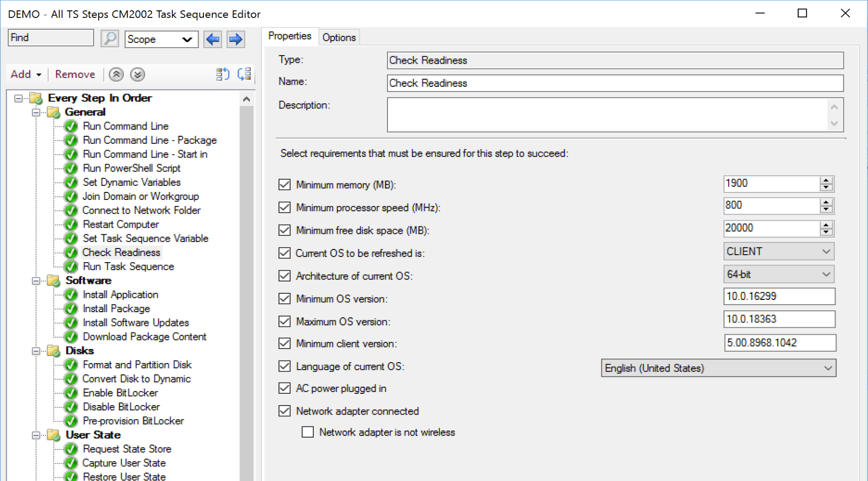
Task: Click the green status icon beside Check Readiness
Action: coord(70,252)
